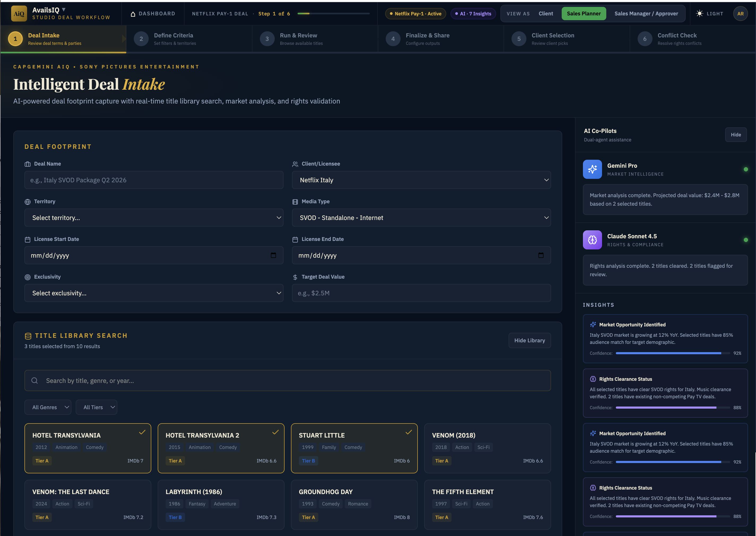
Task: Click the Exclusivity target icon
Action: point(27,277)
